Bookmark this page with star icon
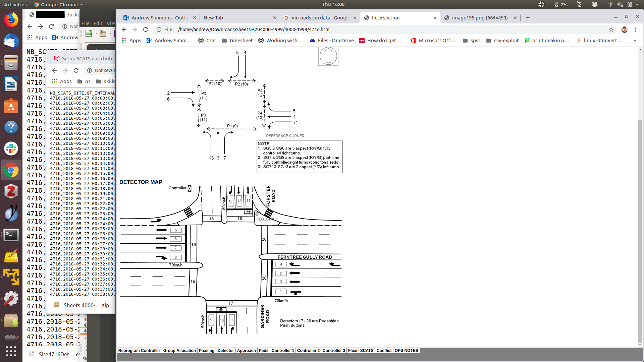Image resolution: width=644 pixels, height=362 pixels. tap(611, 29)
